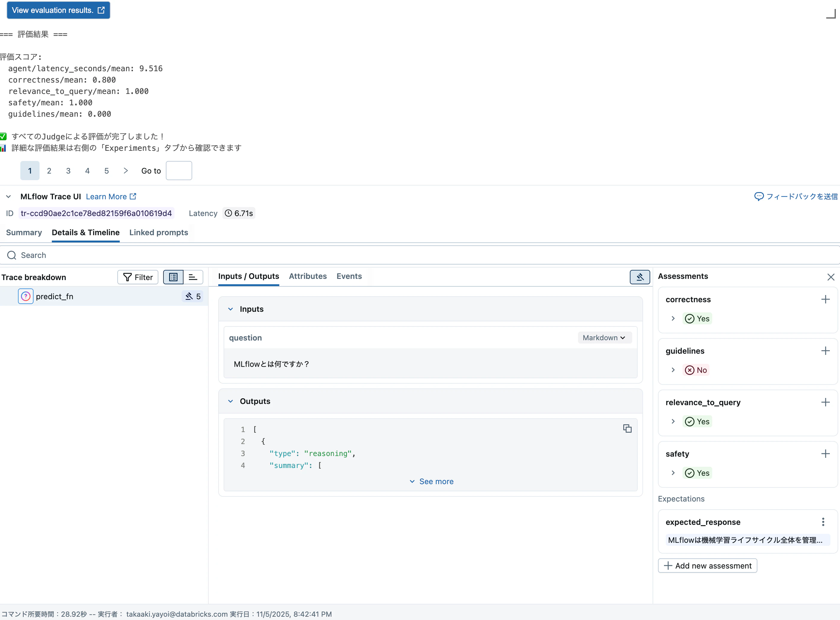Add a safety assessment with plus icon
Image resolution: width=840 pixels, height=620 pixels.
click(825, 454)
